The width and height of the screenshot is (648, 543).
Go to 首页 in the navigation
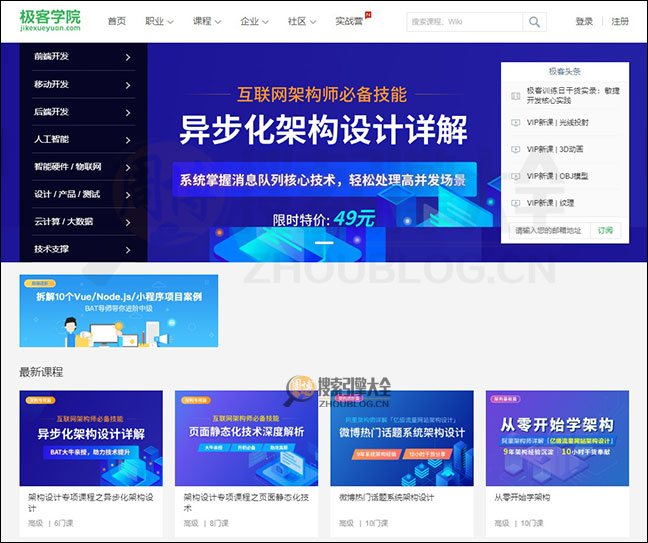pyautogui.click(x=117, y=21)
